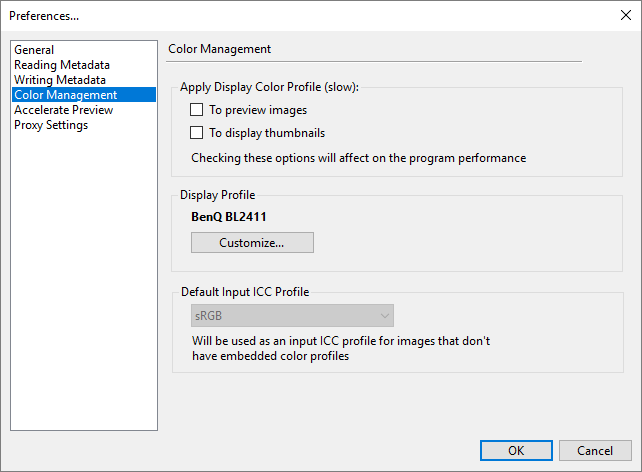Enable the 'To preview images' checkbox
The width and height of the screenshot is (642, 472).
[197, 111]
